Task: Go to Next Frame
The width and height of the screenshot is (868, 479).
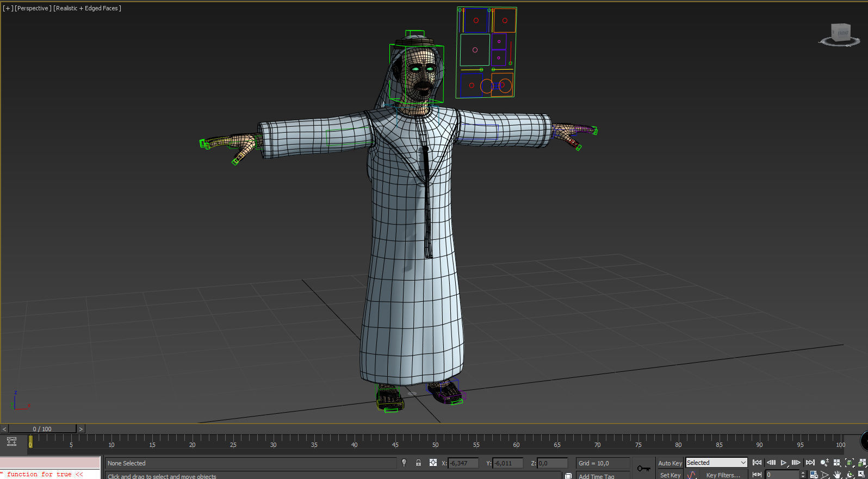Action: click(x=796, y=463)
